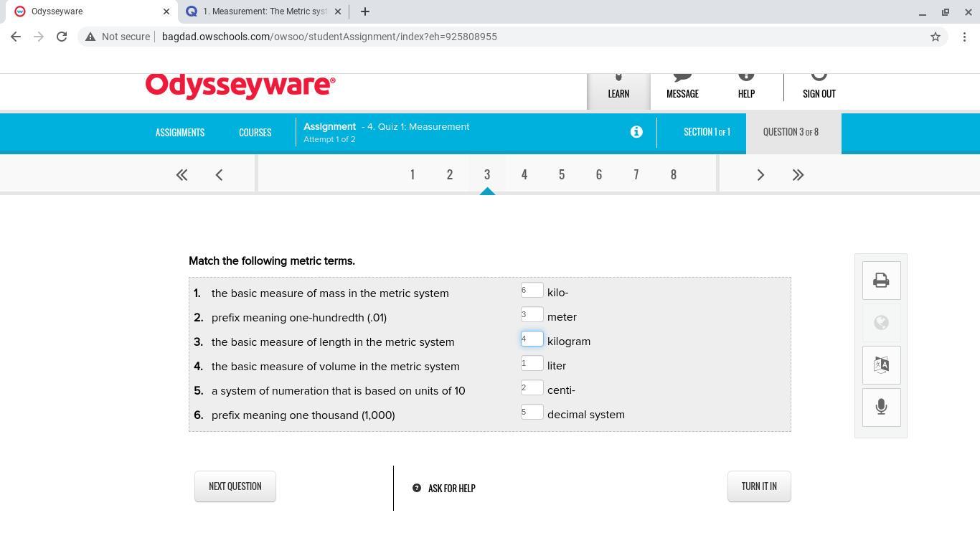This screenshot has width=980, height=551.
Task: Click the SECTION 1 of 1 indicator
Action: tap(707, 132)
